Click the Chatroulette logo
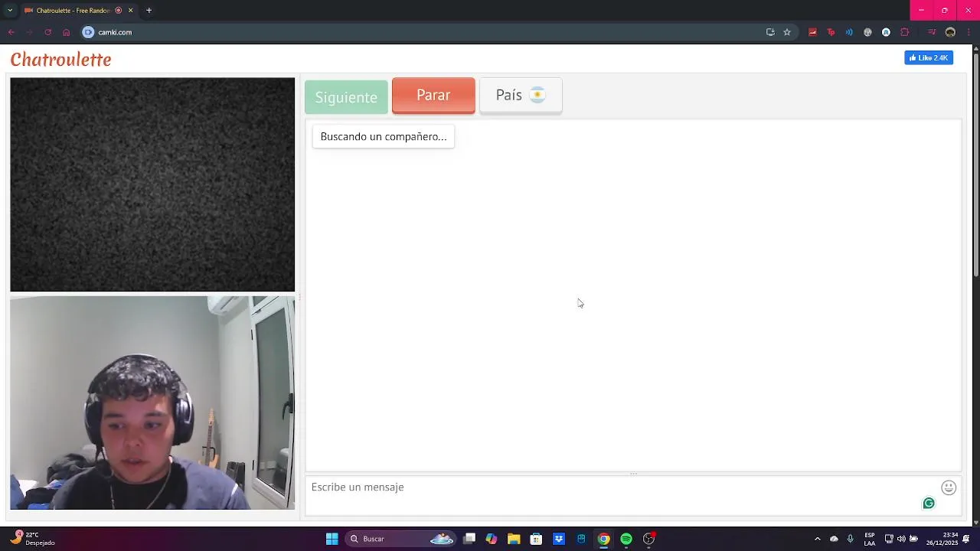The image size is (980, 551). click(60, 60)
